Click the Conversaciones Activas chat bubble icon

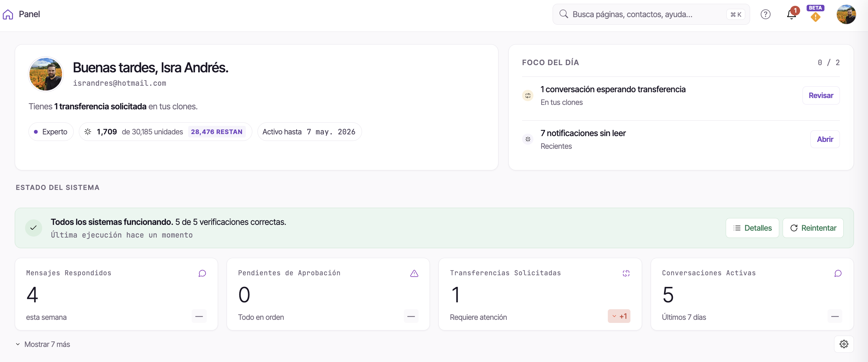(838, 273)
